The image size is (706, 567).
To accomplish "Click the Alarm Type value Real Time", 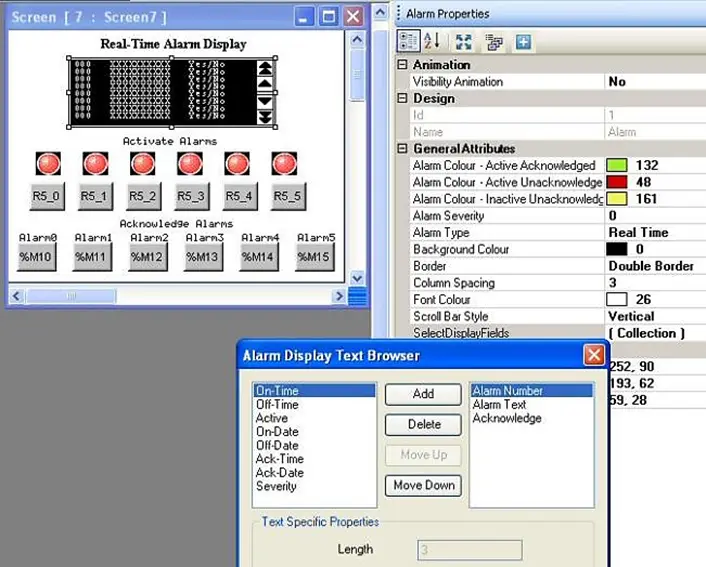I will pos(638,232).
